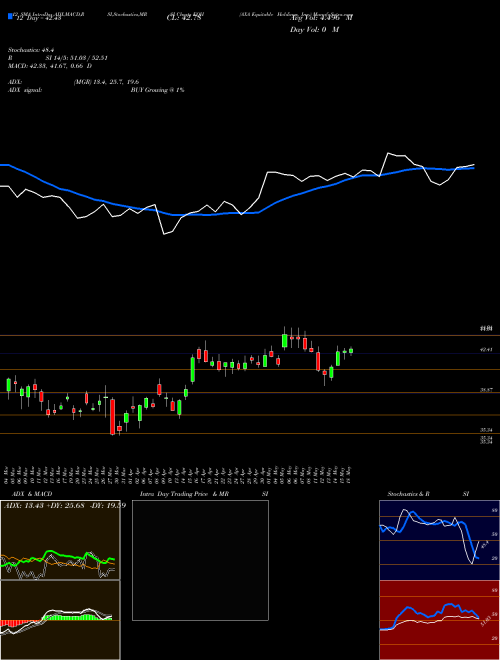Select the 'Avg Vol: 4.496 M' label
500x660 pixels.
[321, 18]
